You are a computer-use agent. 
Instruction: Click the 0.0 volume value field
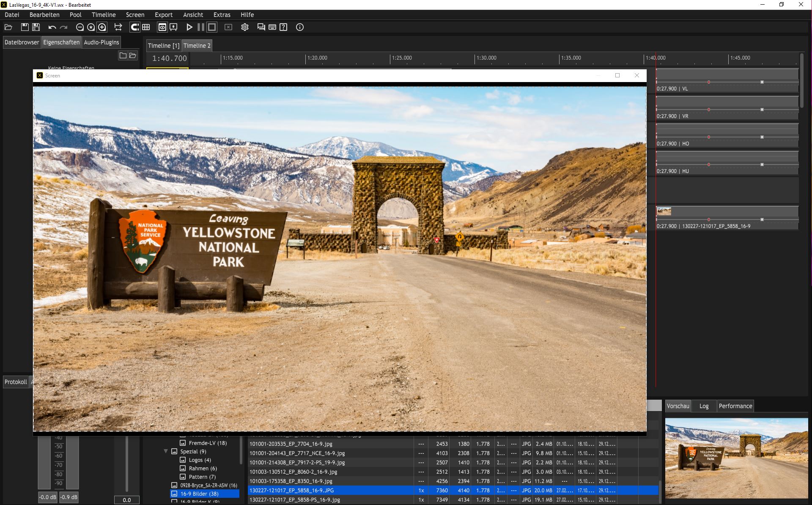pos(127,500)
